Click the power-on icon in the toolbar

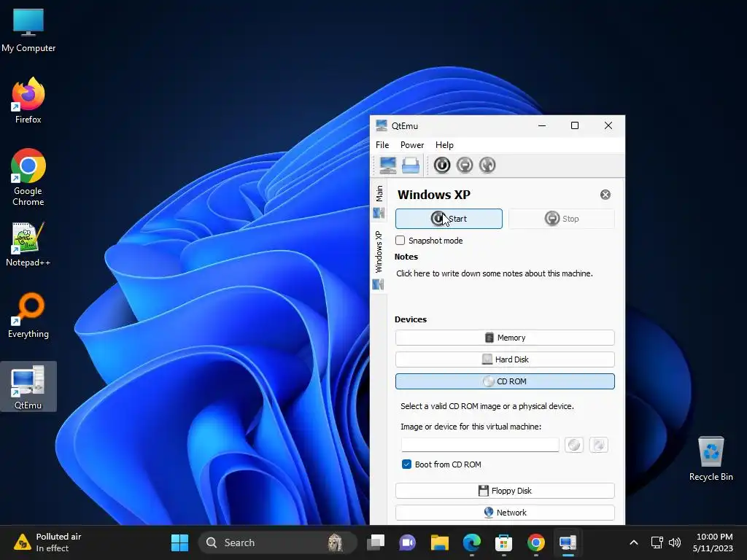click(x=442, y=166)
